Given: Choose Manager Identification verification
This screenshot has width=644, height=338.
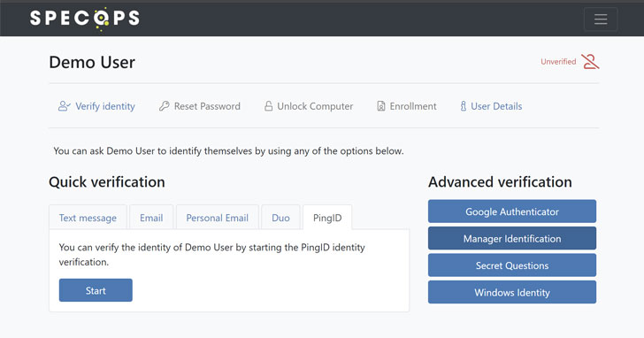Looking at the screenshot, I should (512, 238).
